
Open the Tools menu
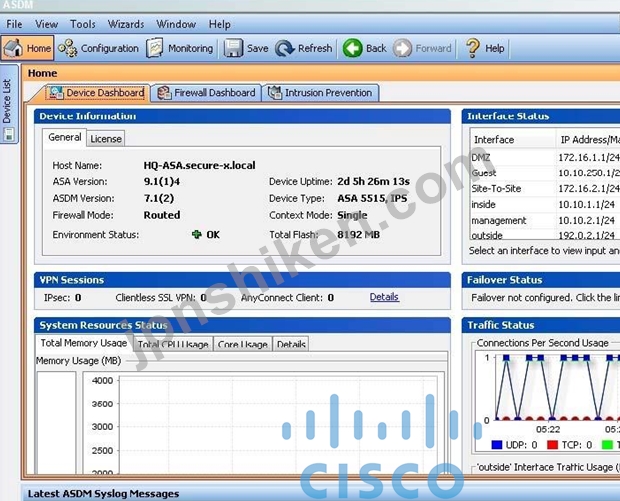coord(83,24)
